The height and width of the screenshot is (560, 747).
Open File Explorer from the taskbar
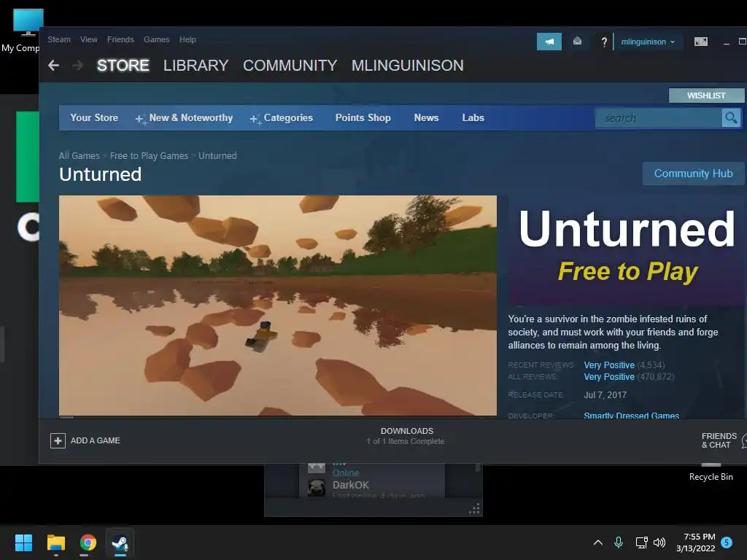(x=55, y=542)
